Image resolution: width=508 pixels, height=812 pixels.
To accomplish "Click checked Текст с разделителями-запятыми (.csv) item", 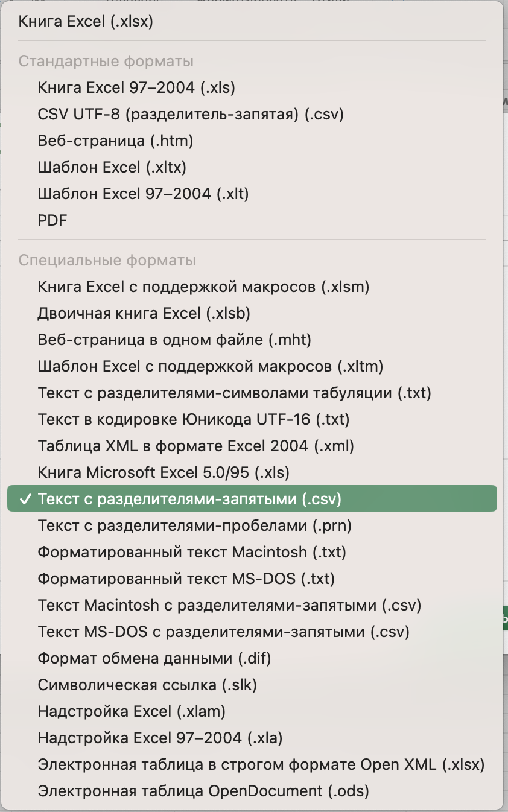I will tap(189, 500).
